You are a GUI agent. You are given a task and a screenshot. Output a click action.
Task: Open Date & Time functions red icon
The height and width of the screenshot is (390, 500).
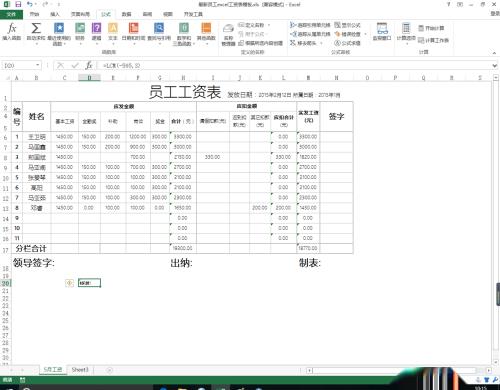133,32
